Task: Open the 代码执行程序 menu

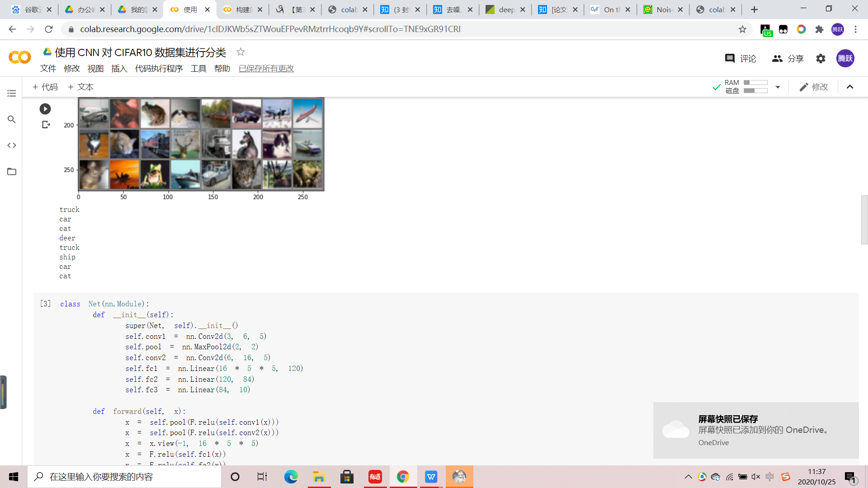Action: (x=159, y=68)
